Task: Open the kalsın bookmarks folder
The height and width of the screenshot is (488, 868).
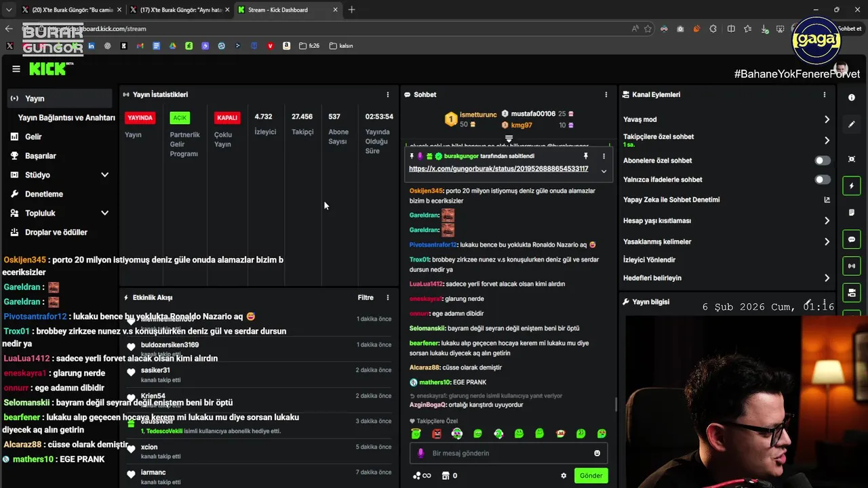Action: 341,46
